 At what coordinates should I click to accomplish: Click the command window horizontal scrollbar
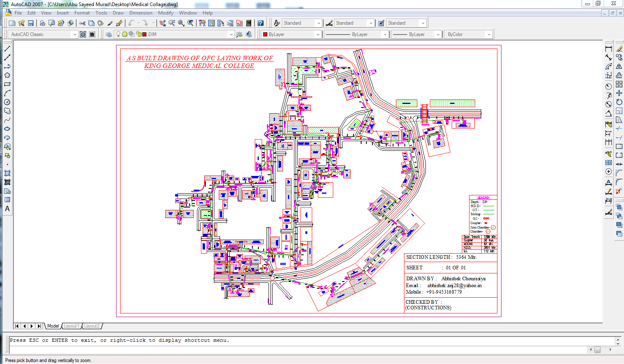click(601, 349)
